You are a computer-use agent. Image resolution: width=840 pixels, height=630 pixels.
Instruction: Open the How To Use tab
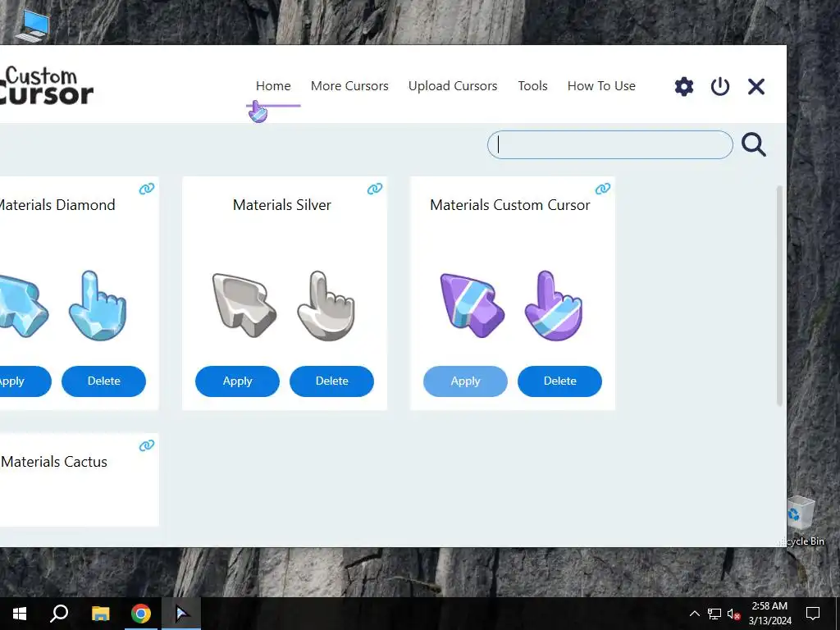(x=601, y=85)
